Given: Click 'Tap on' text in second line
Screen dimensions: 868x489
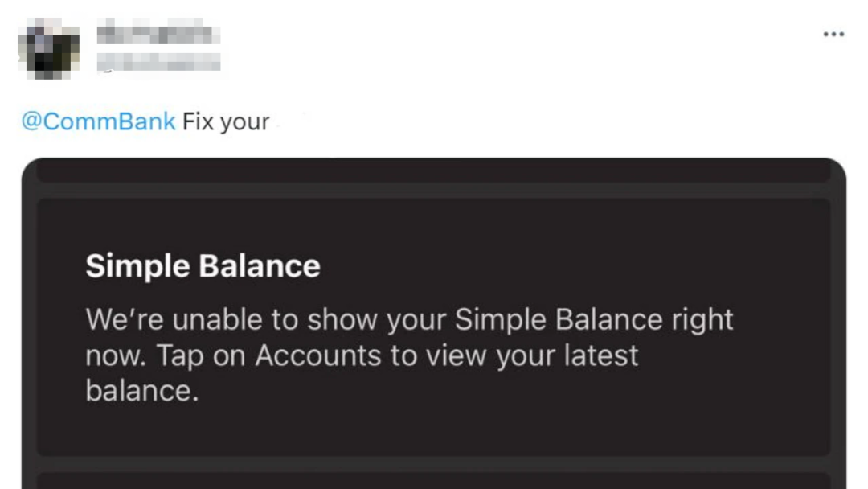Looking at the screenshot, I should point(201,355).
